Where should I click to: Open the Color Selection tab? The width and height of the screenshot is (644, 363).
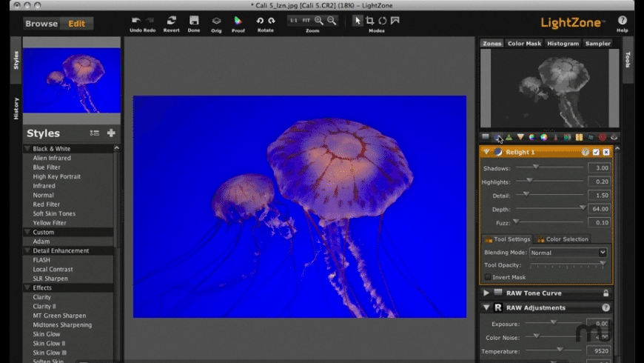[x=563, y=239]
